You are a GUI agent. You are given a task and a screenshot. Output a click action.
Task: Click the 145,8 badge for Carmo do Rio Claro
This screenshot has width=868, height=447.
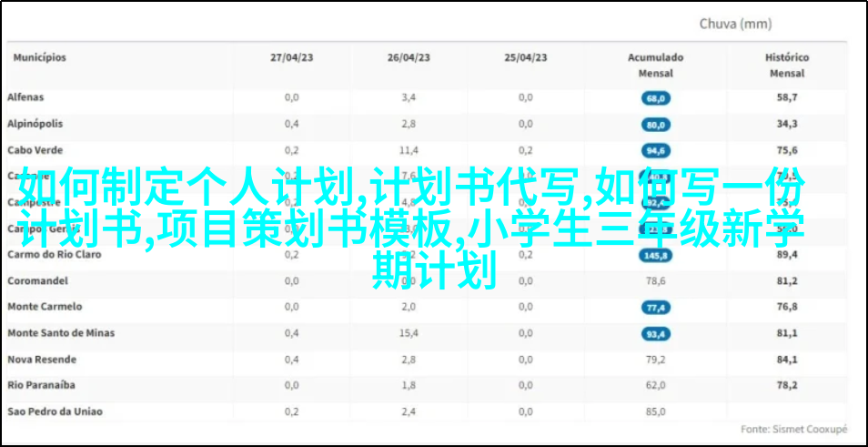pyautogui.click(x=655, y=256)
